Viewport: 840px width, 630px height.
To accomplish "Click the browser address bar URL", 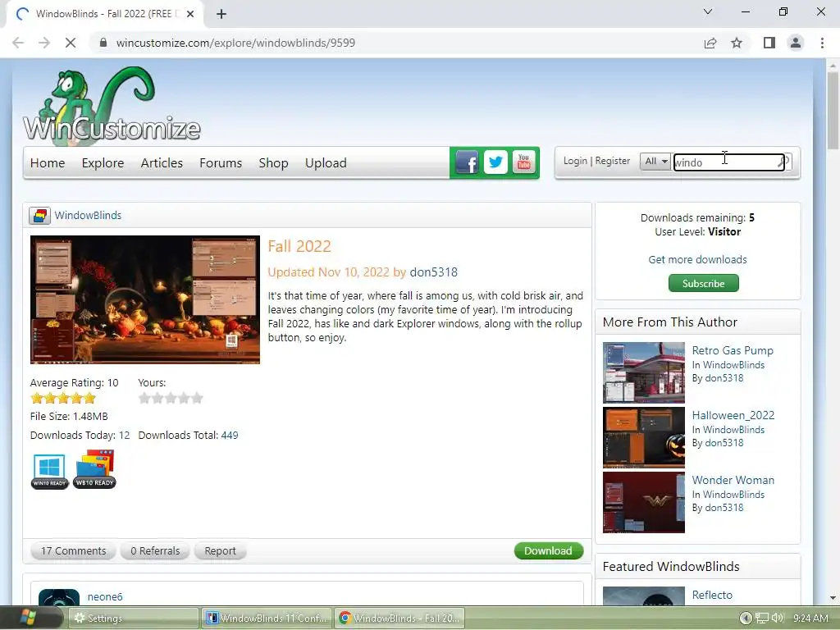I will [235, 43].
